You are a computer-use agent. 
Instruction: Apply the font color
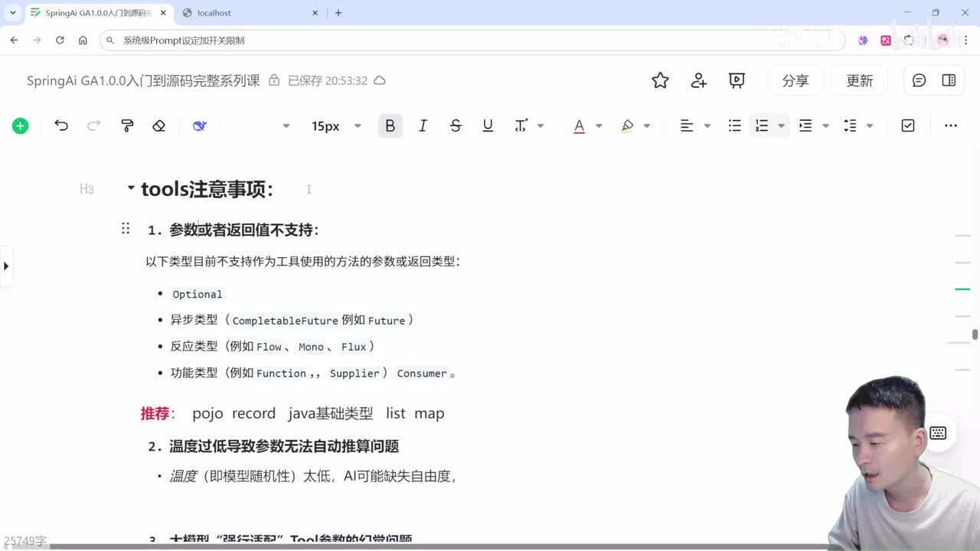click(x=580, y=126)
